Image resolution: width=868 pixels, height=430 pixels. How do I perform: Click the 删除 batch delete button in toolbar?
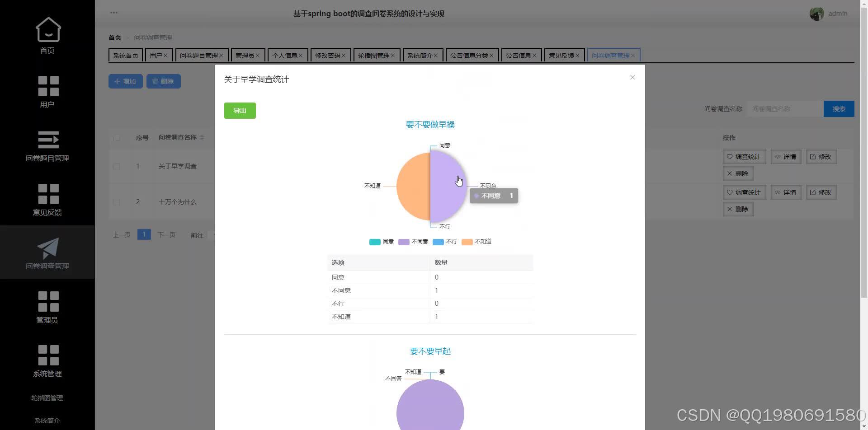click(x=164, y=81)
